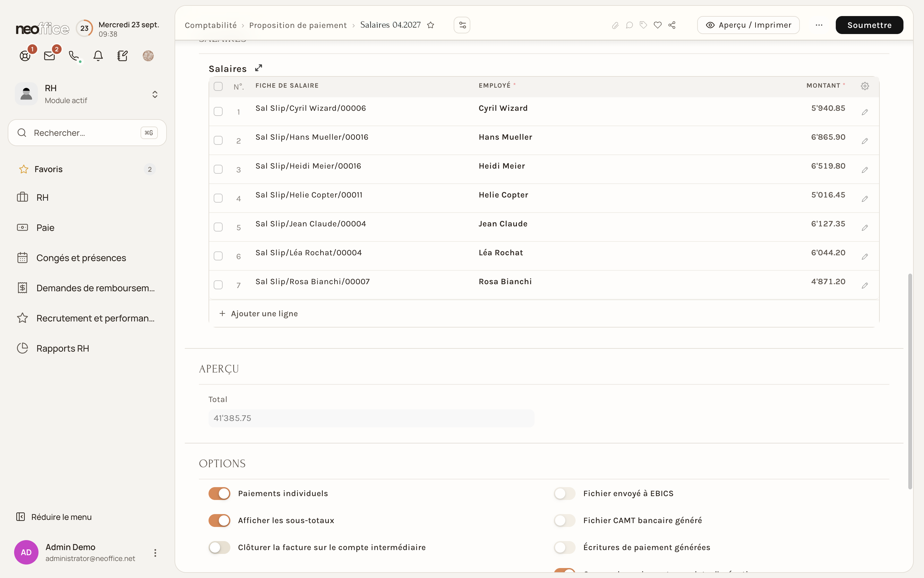The image size is (924, 578).
Task: Enable Fichier CAMT bancaire généré toggle
Action: (564, 521)
